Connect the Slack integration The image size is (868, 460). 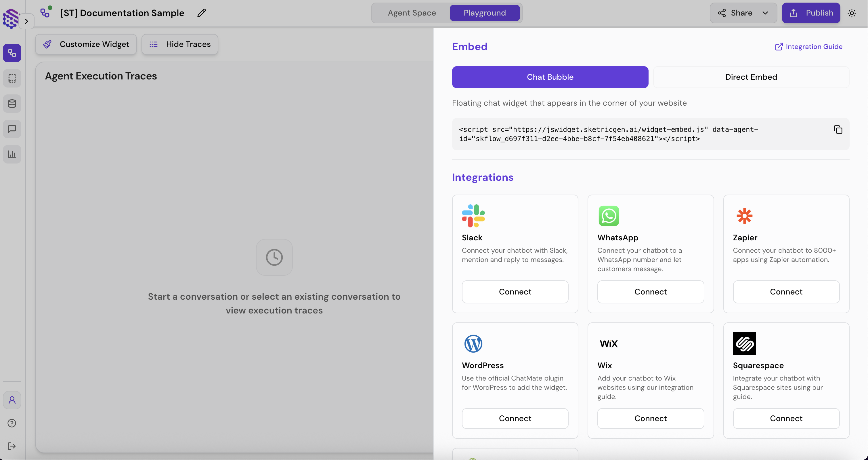pyautogui.click(x=515, y=292)
